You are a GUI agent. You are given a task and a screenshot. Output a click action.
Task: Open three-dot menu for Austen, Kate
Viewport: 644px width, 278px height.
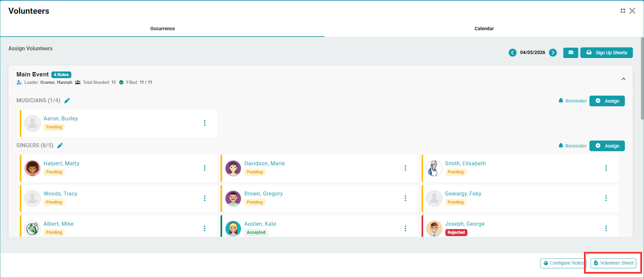405,228
